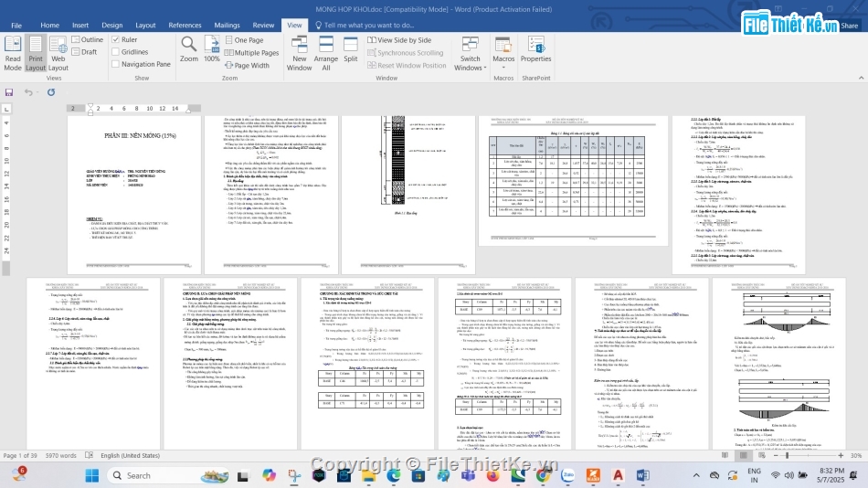
Task: Open the Layout tab
Action: [x=145, y=25]
